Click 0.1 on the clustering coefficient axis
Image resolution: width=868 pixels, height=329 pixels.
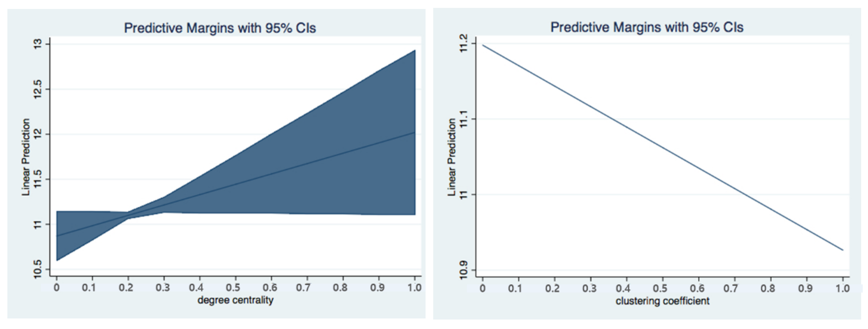(515, 288)
